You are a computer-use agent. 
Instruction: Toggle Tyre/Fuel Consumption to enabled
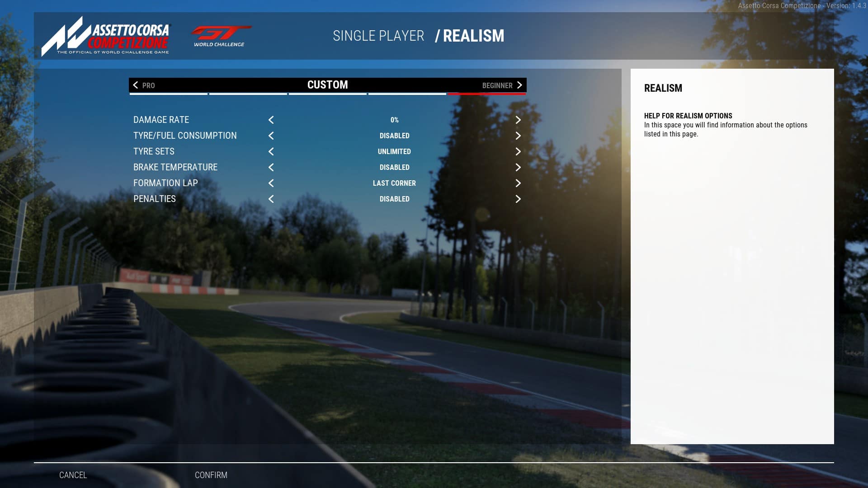tap(518, 135)
